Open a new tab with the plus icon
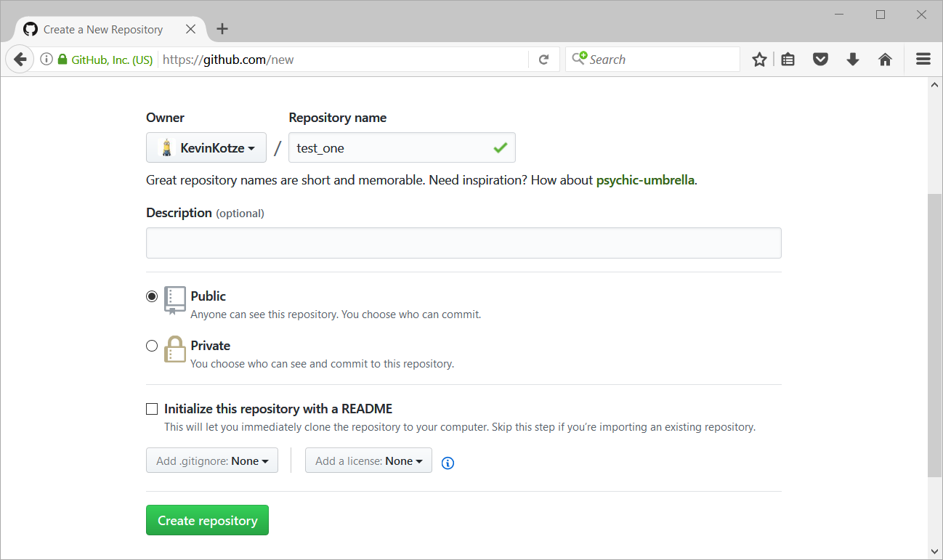 click(222, 29)
